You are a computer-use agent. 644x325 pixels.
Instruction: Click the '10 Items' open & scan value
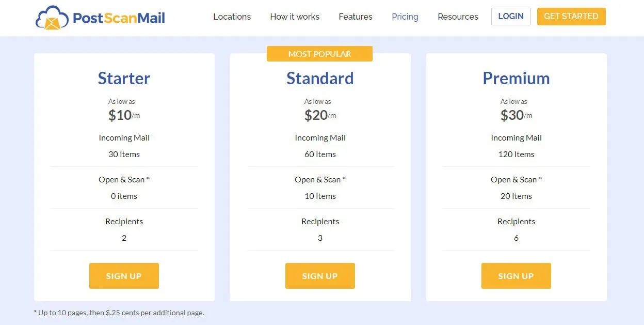pos(320,196)
